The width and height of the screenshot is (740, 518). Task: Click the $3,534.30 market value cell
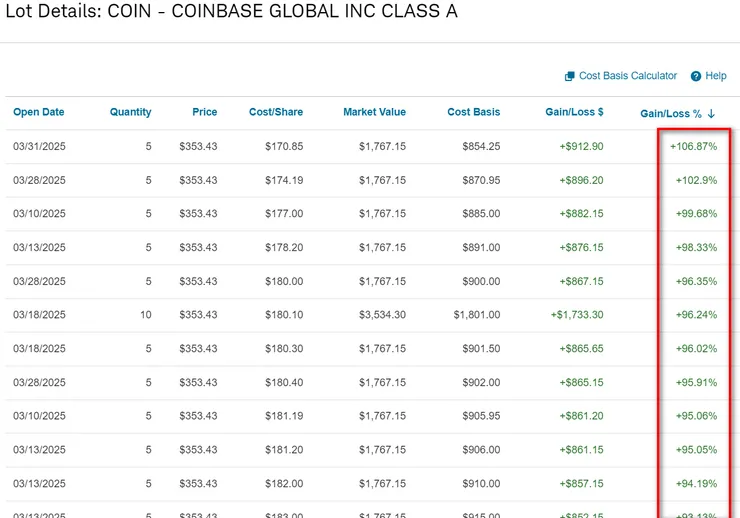[379, 314]
